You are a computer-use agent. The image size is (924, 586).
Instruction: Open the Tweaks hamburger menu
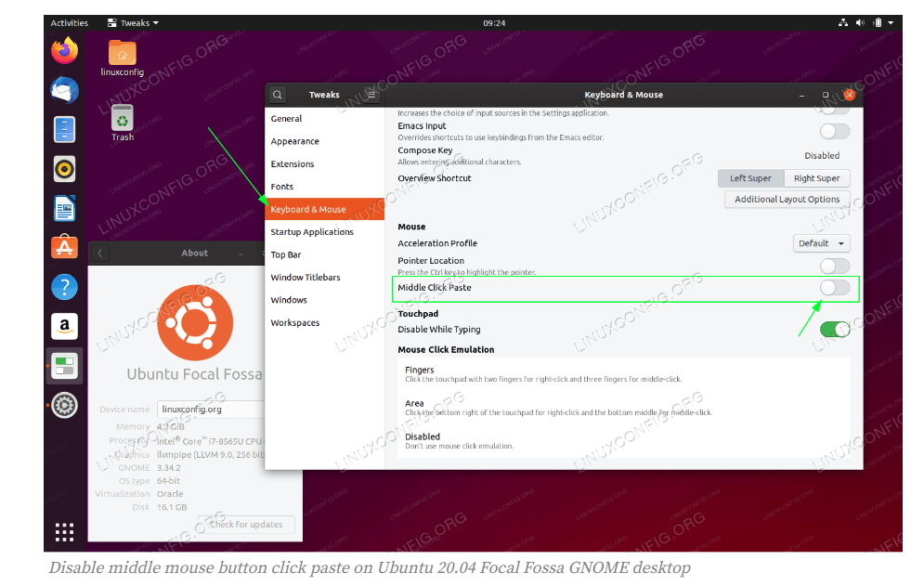371,95
